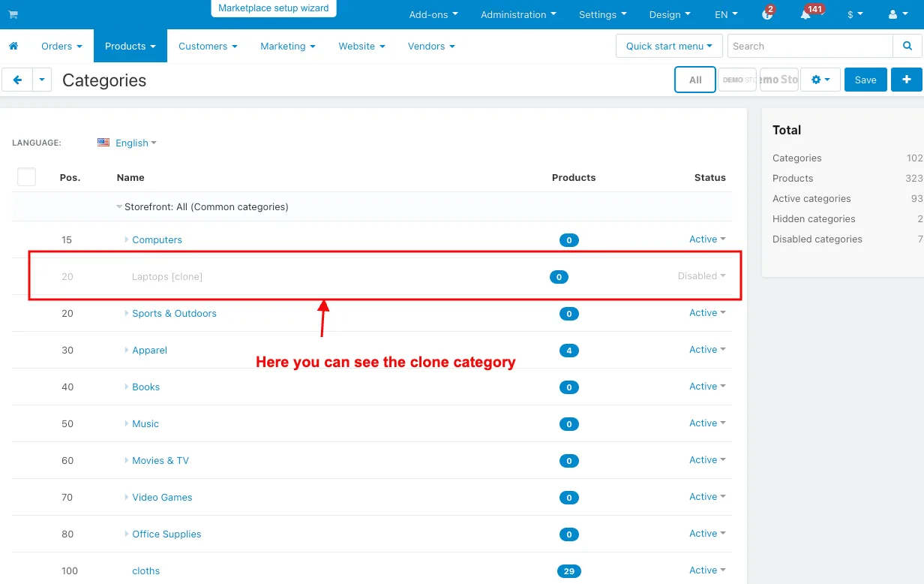Open the gear settings menu

point(820,80)
